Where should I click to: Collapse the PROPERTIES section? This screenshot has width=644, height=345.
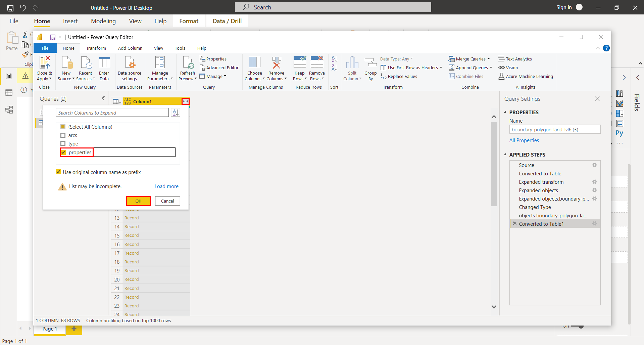coord(505,112)
